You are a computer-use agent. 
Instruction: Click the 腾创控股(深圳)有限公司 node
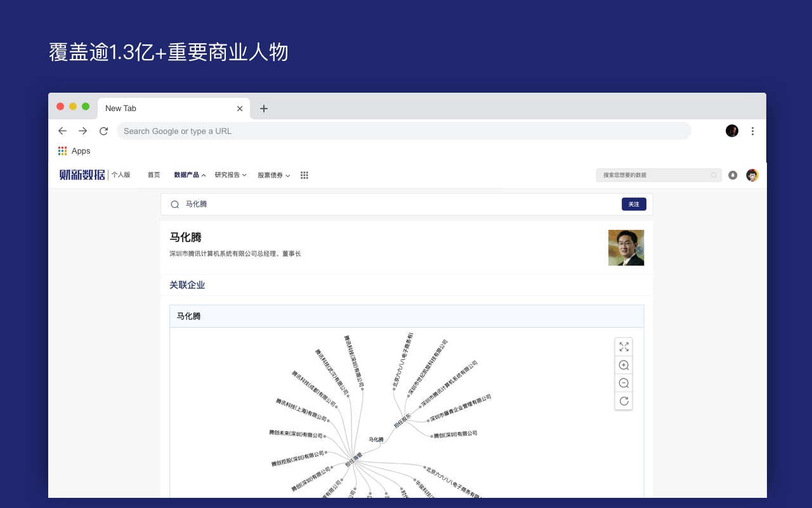tap(298, 459)
